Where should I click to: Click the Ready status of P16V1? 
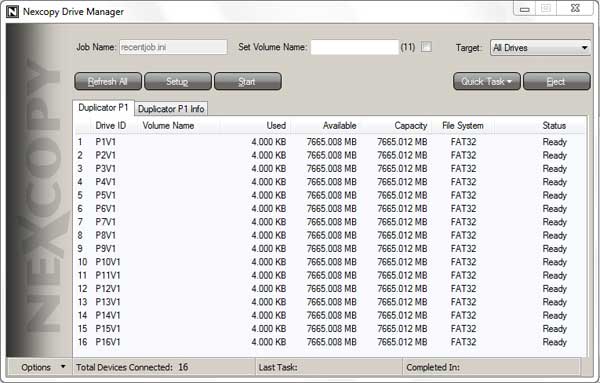(x=554, y=342)
